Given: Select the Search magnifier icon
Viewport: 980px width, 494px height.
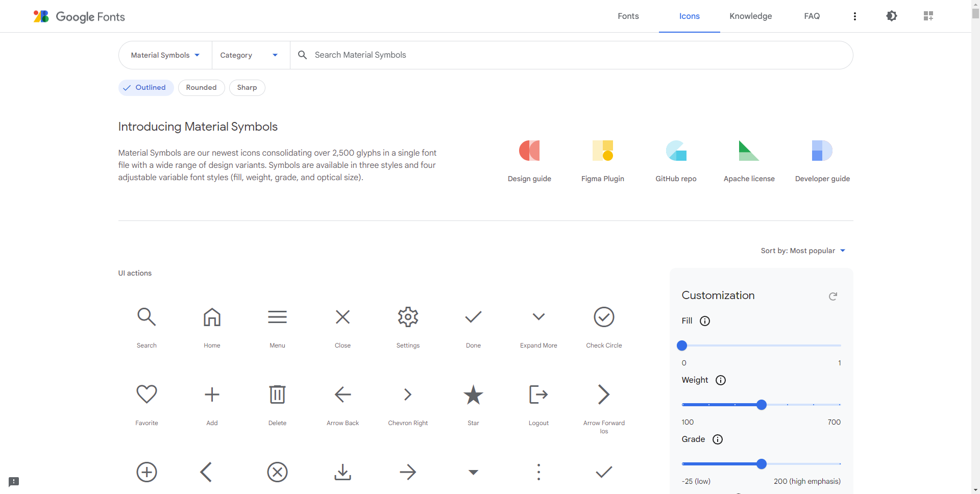Looking at the screenshot, I should [x=146, y=317].
